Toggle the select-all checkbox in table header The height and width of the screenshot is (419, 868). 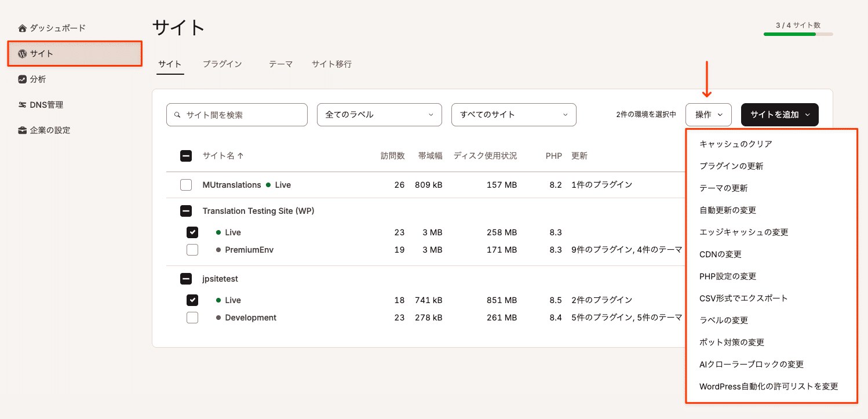(x=186, y=156)
